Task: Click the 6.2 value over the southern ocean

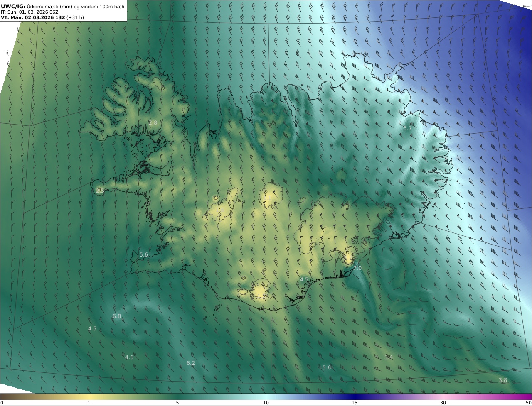Action: coord(191,363)
